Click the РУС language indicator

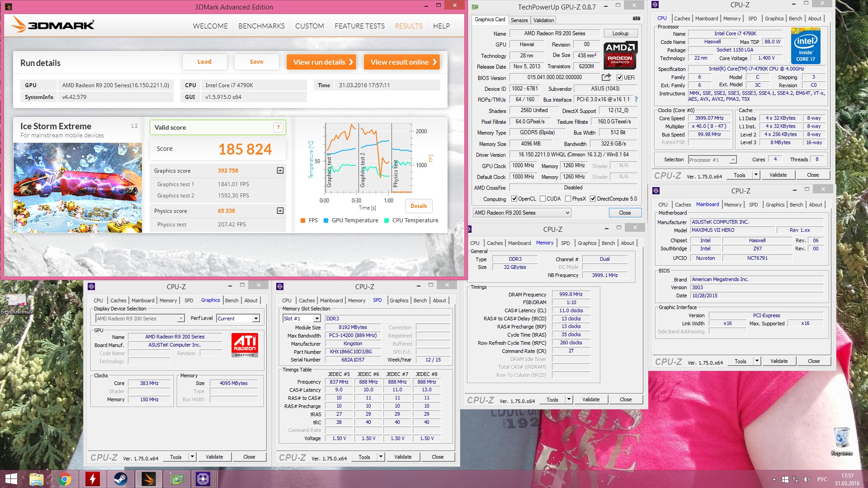pos(822,479)
